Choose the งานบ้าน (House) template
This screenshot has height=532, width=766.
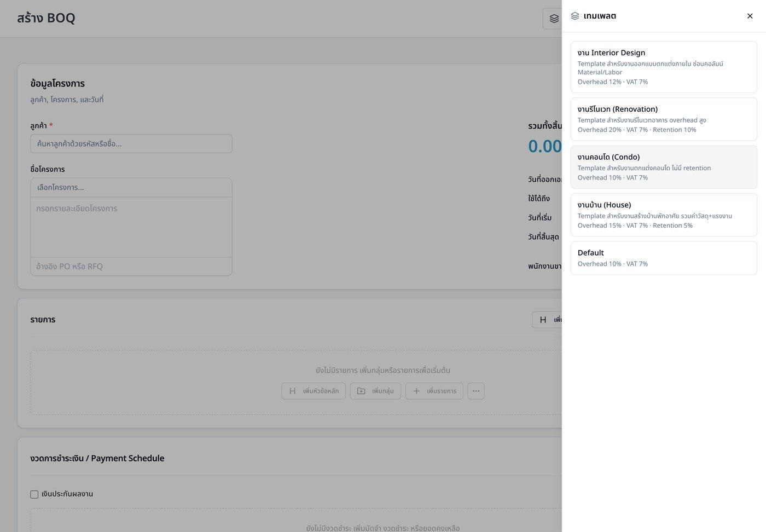[664, 215]
